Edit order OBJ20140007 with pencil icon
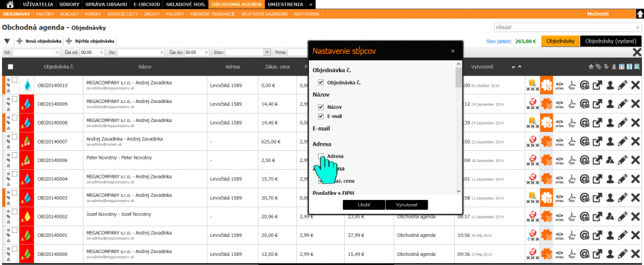 622,142
